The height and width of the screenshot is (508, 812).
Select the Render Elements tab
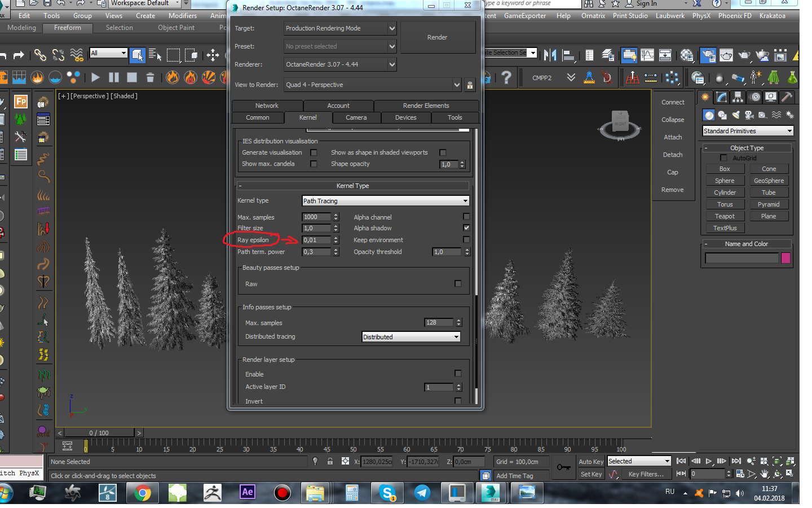426,106
